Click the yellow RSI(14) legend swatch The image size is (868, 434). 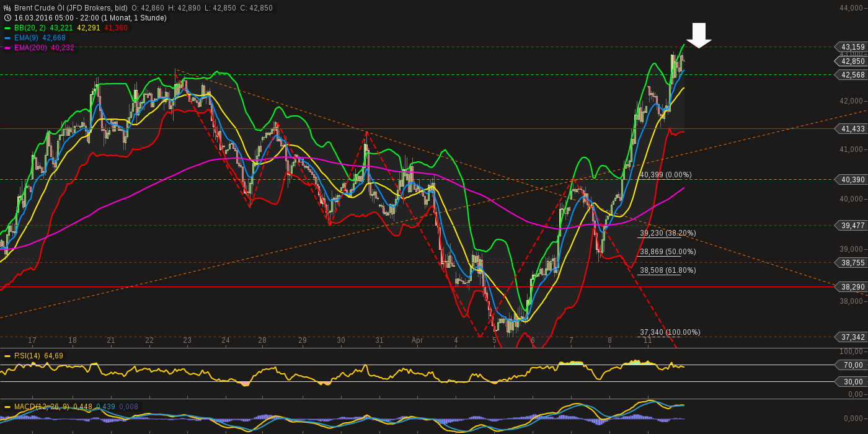point(7,356)
